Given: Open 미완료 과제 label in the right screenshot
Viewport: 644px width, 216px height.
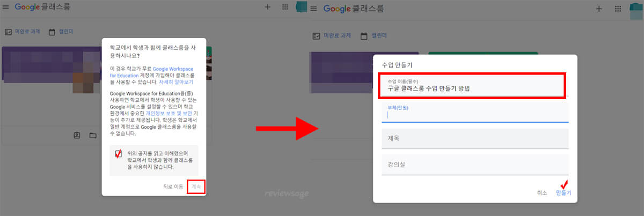Looking at the screenshot, I should point(338,36).
